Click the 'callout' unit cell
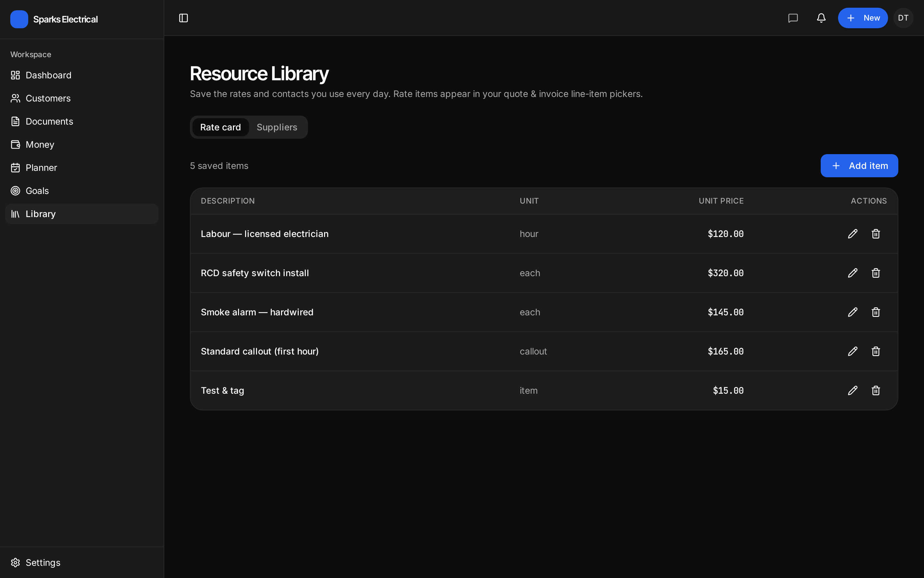Image resolution: width=924 pixels, height=578 pixels. coord(533,351)
